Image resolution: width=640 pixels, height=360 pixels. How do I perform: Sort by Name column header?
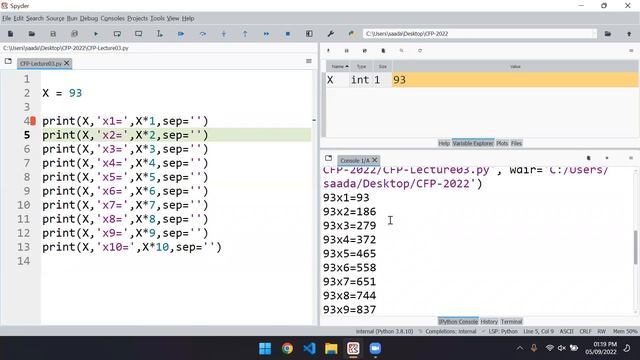(339, 67)
